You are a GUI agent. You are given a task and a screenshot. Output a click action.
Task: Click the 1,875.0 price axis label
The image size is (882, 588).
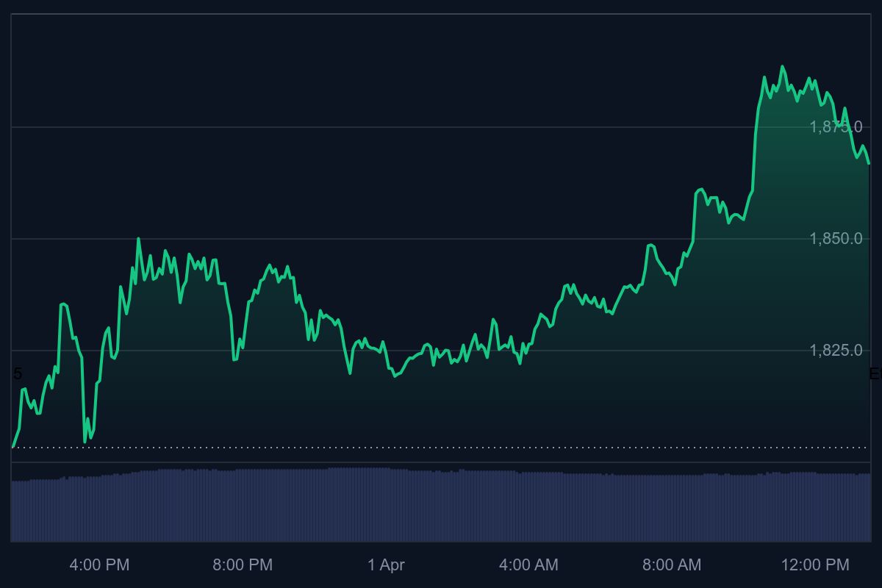[x=836, y=127]
